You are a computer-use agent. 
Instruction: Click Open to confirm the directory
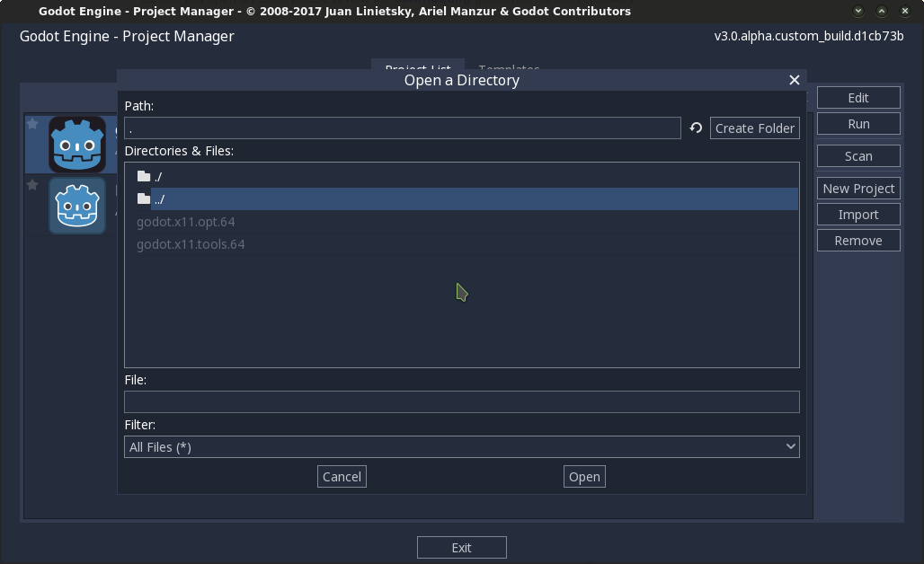point(584,476)
